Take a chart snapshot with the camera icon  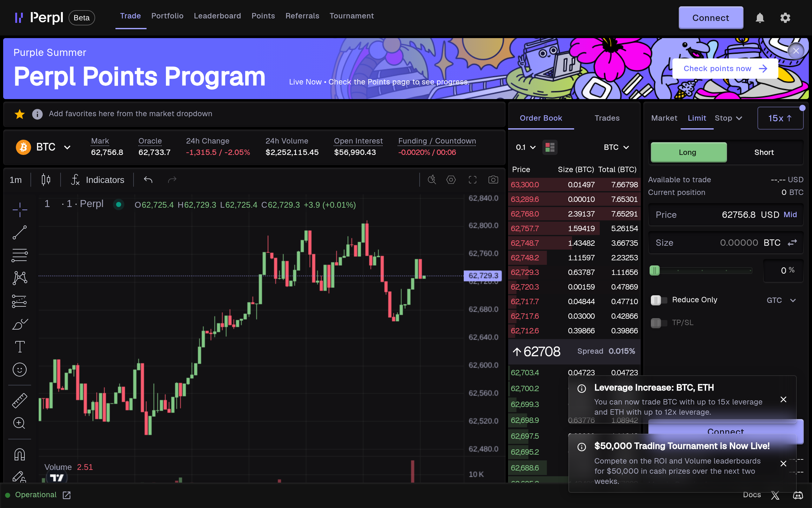(x=493, y=180)
